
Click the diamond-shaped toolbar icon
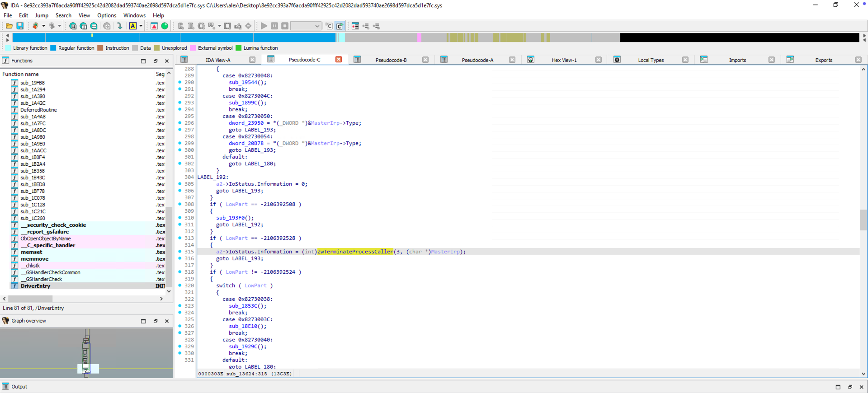[248, 26]
